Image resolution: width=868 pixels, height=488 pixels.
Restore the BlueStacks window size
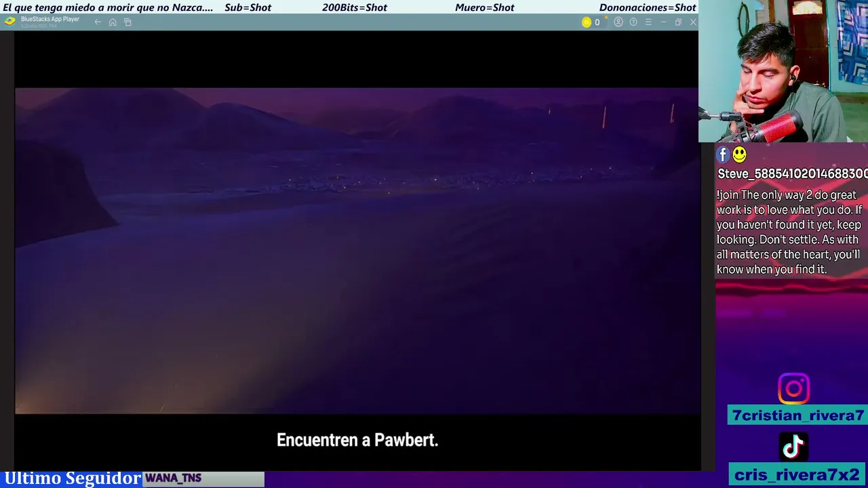click(678, 22)
